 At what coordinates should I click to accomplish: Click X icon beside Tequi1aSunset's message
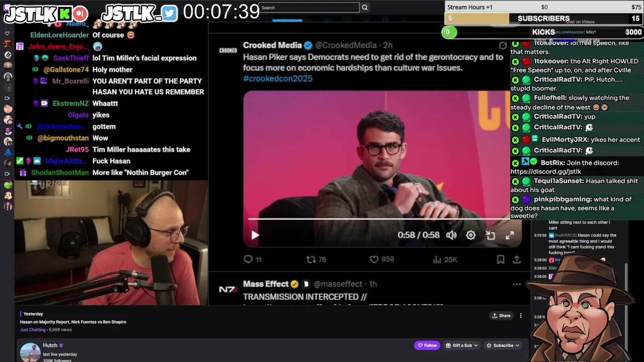point(515,181)
